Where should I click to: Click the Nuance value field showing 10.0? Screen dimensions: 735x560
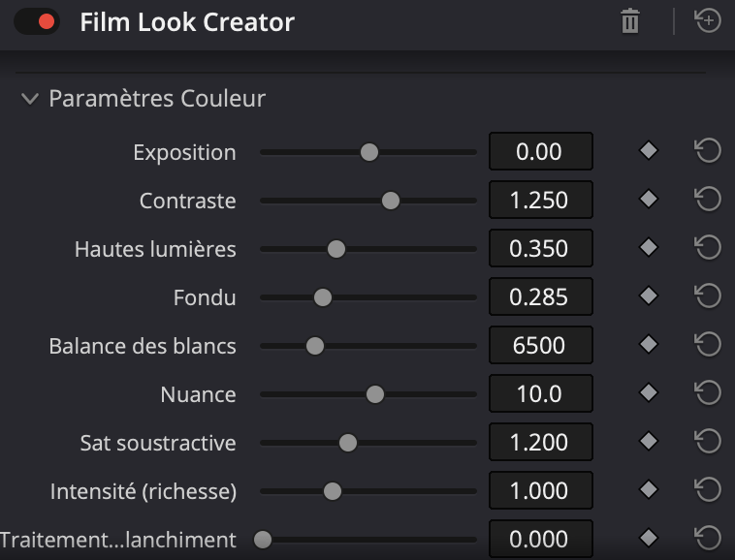(539, 394)
